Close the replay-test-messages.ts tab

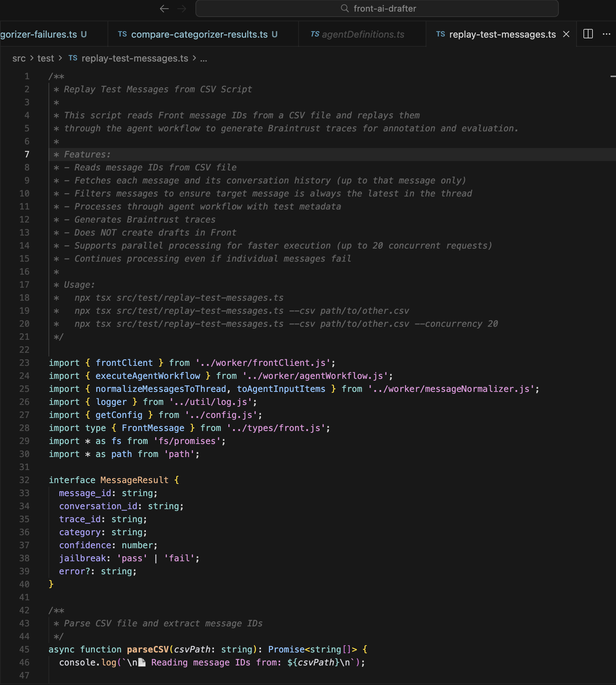[x=566, y=34]
